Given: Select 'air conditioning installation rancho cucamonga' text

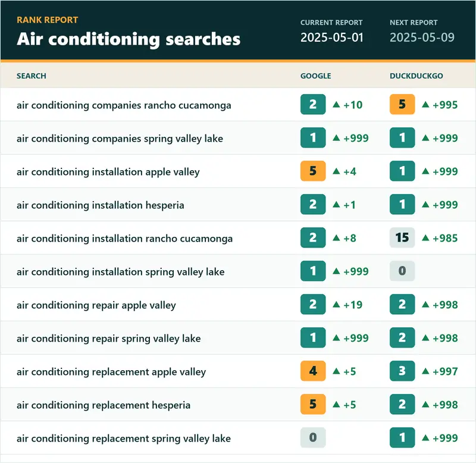Looking at the screenshot, I should (x=125, y=239).
